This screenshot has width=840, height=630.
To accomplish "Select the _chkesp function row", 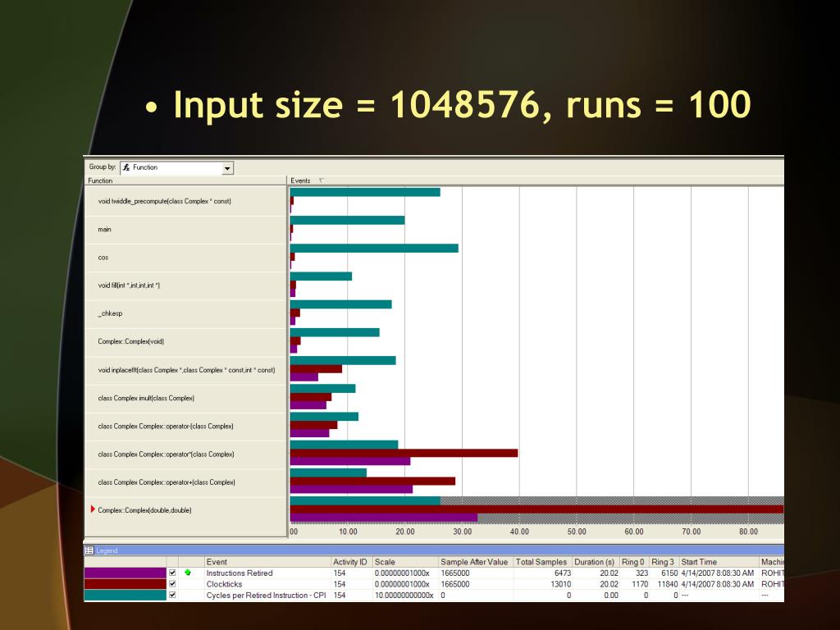I will (186, 313).
